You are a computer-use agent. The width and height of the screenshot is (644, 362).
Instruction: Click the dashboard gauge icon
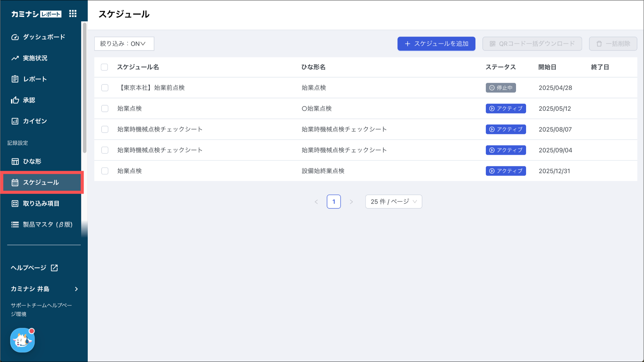point(15,37)
